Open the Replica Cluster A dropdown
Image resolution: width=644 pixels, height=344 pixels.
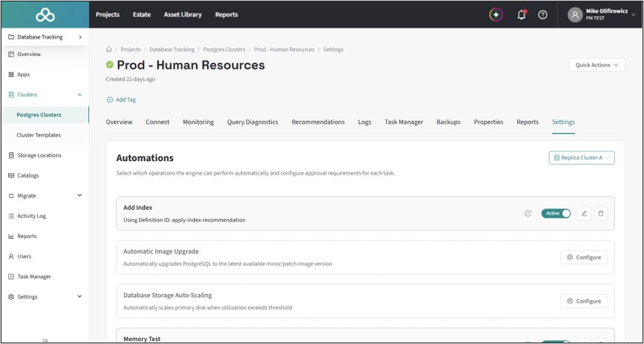[x=581, y=158]
